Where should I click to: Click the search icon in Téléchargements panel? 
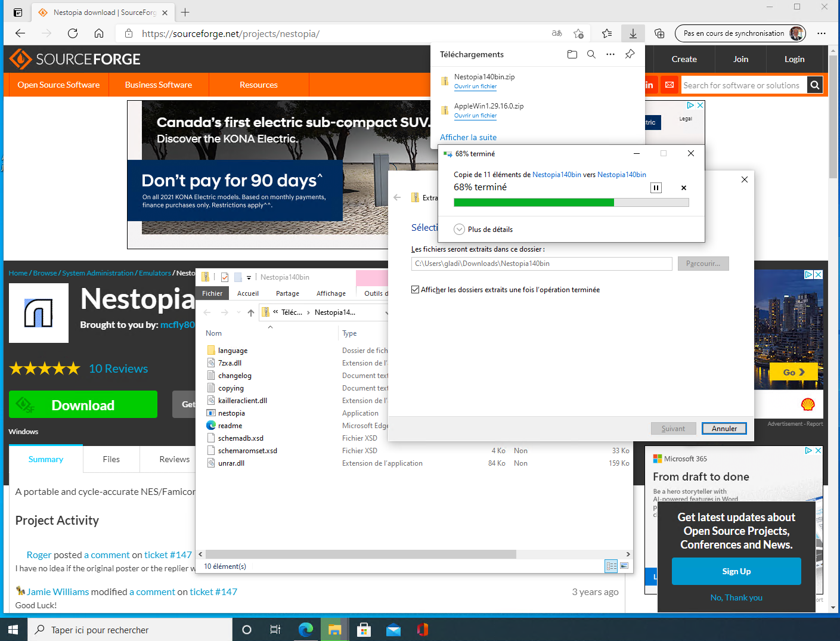click(x=591, y=54)
